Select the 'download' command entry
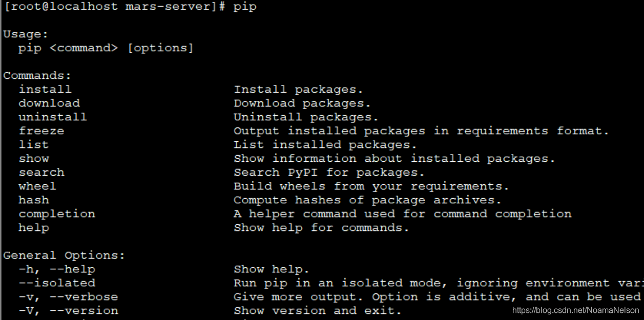Screen dimensions: 644x320 click(49, 103)
